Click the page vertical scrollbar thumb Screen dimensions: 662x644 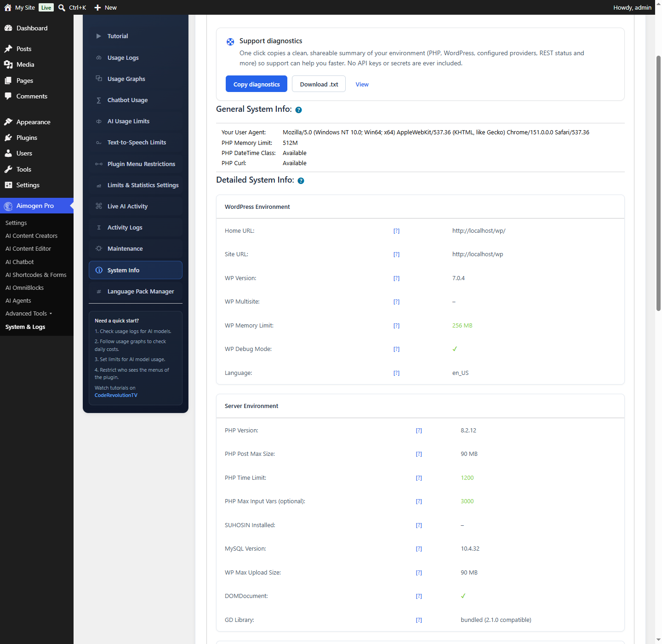[658, 183]
